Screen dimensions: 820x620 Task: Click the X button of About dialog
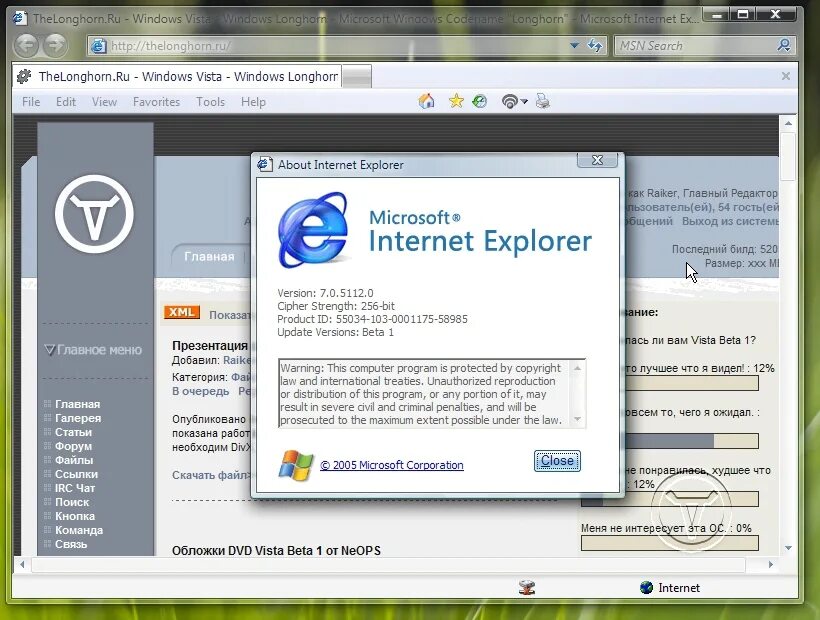[x=597, y=160]
